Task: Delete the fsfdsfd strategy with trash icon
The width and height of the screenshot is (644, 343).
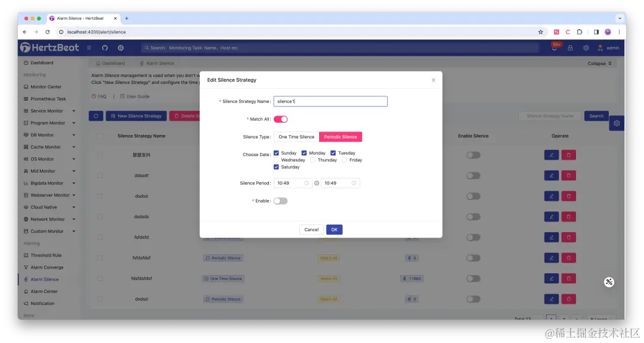Action: [x=568, y=237]
